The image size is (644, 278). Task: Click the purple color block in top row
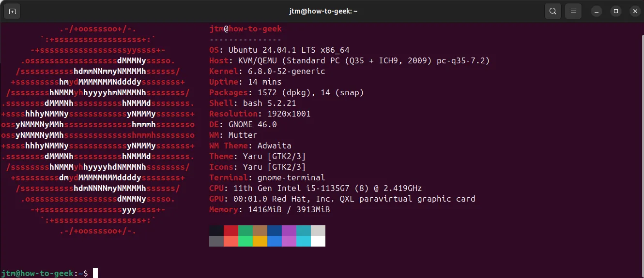click(x=289, y=231)
